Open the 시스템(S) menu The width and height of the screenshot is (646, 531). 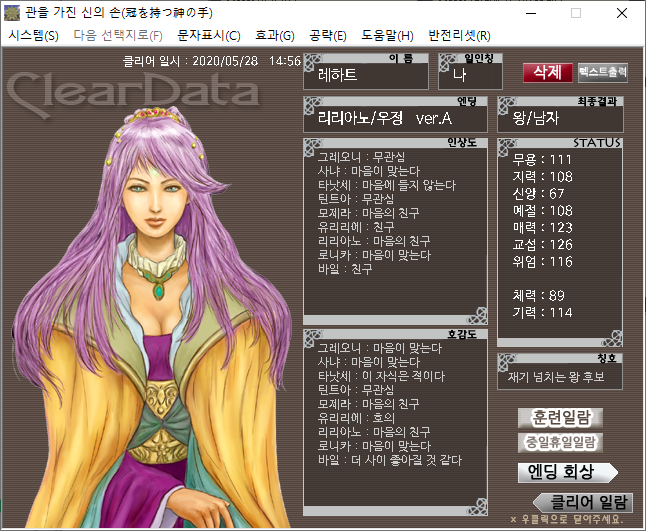point(33,35)
